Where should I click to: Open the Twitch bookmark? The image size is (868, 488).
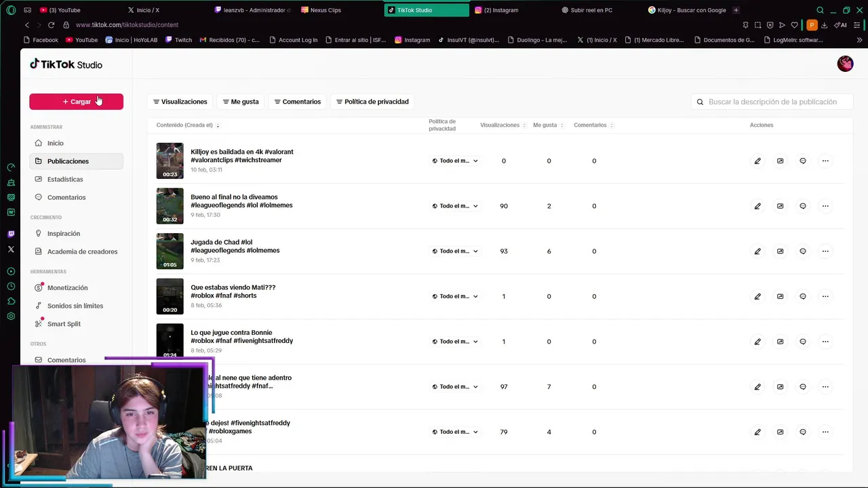point(178,40)
